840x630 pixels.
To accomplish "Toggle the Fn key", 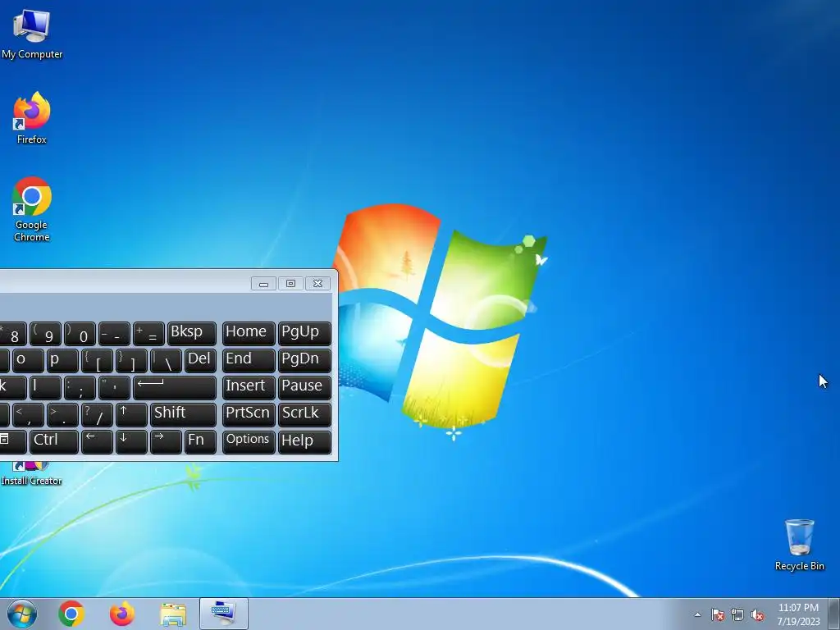I will (x=200, y=442).
